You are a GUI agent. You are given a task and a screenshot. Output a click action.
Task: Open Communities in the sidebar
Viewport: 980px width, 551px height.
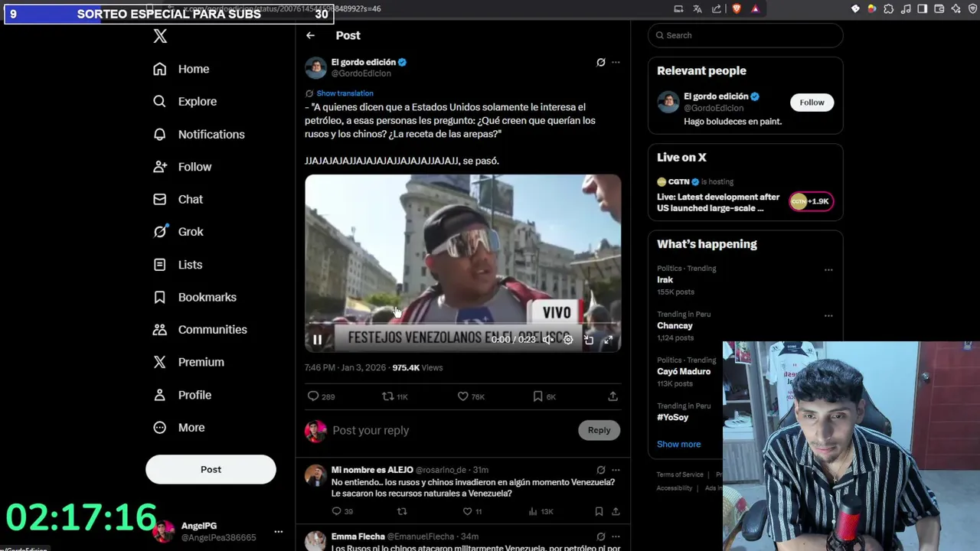tap(200, 330)
